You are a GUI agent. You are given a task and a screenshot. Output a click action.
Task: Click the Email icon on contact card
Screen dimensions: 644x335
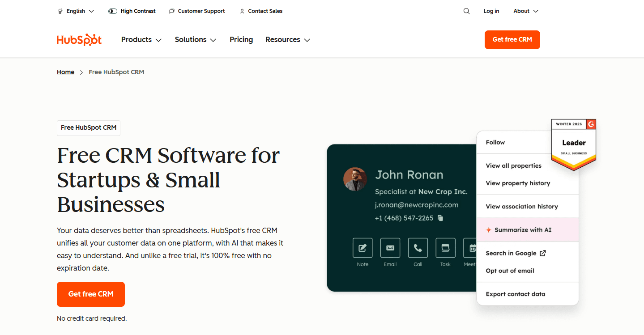[x=390, y=247]
